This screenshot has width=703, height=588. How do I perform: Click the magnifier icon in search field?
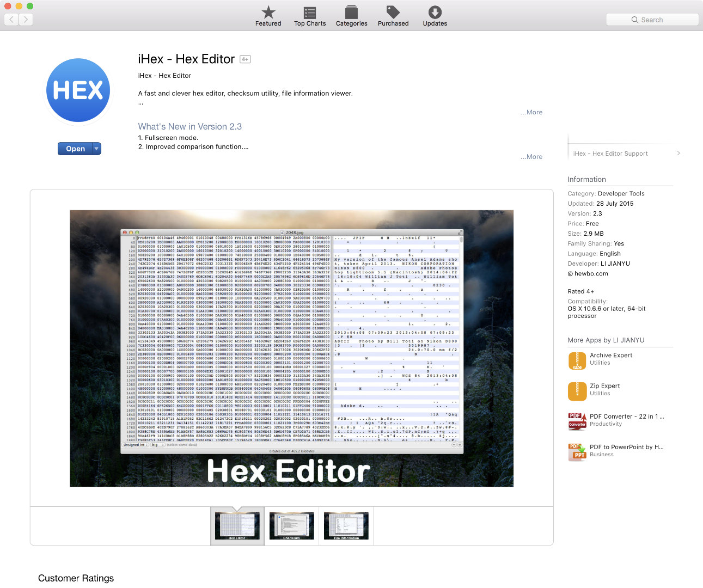coord(634,20)
